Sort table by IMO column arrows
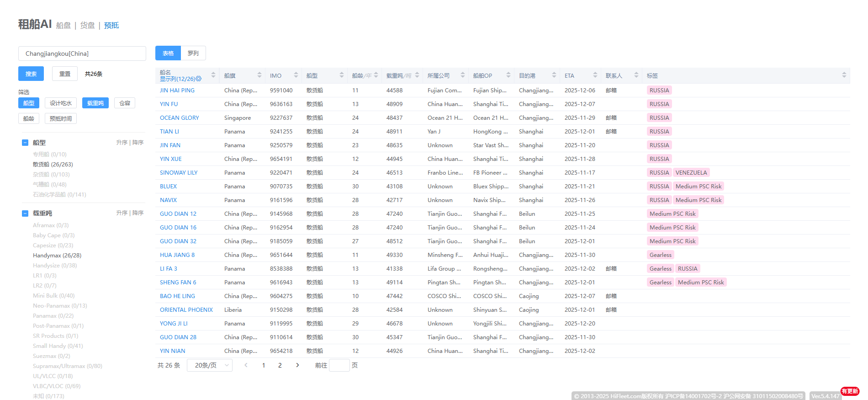 pos(296,75)
